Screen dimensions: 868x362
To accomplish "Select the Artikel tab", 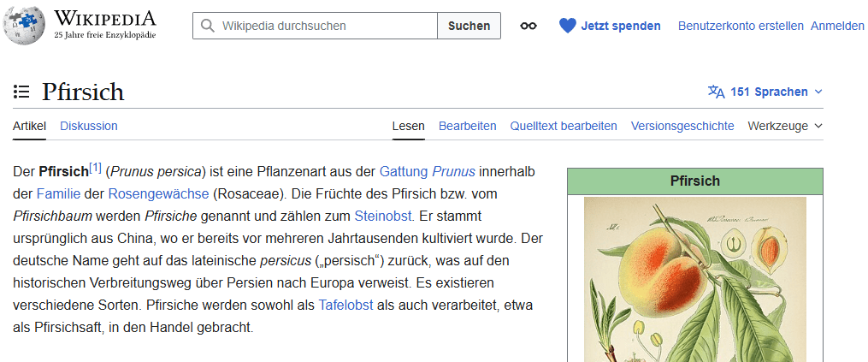I will 29,126.
